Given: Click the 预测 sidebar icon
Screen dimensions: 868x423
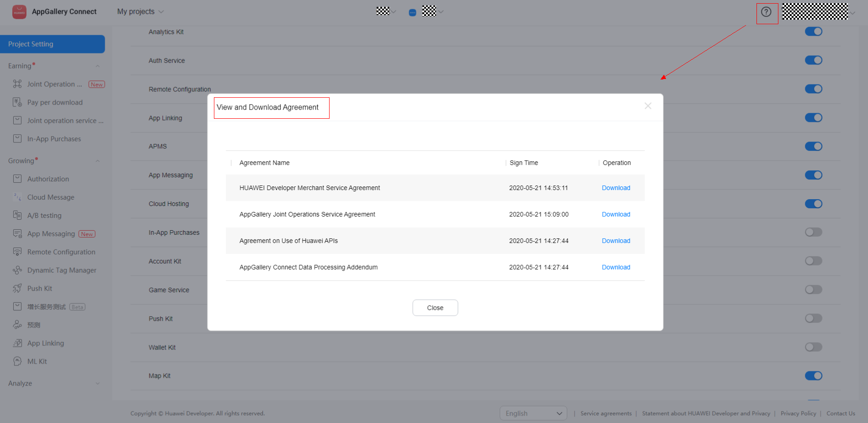Looking at the screenshot, I should (x=17, y=325).
